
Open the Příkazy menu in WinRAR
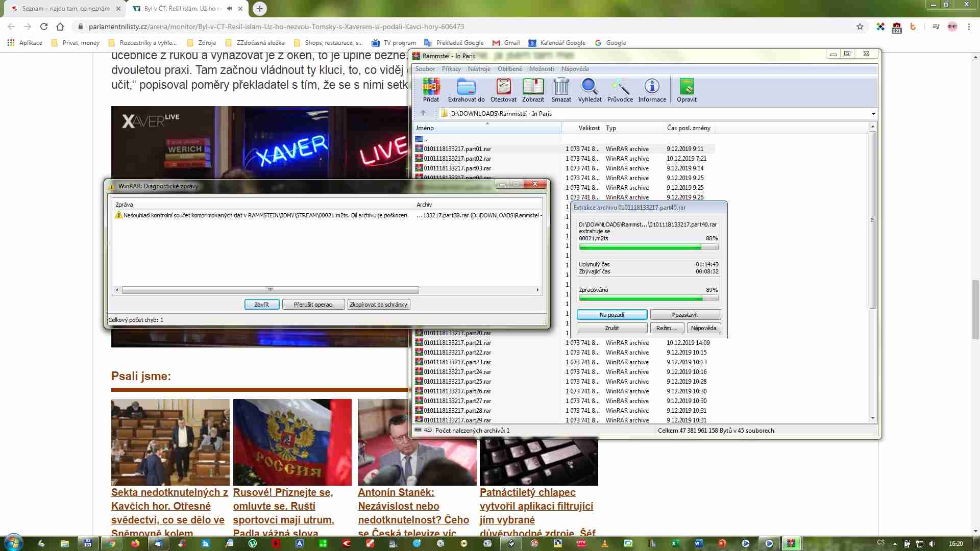(451, 69)
